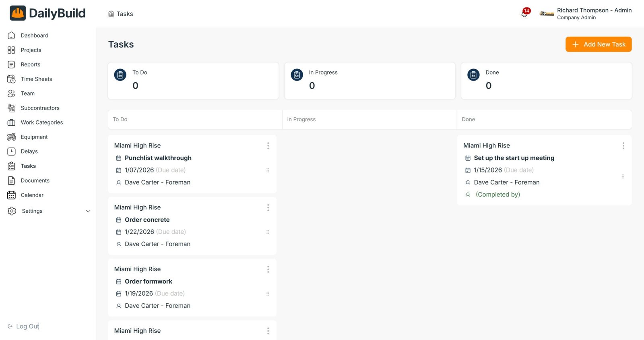644x340 pixels.
Task: Click the Add New Task button
Action: (598, 44)
